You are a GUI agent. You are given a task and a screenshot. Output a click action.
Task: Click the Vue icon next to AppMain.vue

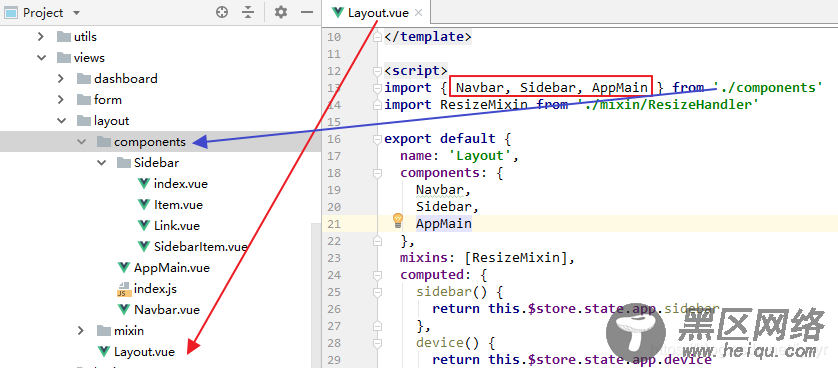pos(124,268)
